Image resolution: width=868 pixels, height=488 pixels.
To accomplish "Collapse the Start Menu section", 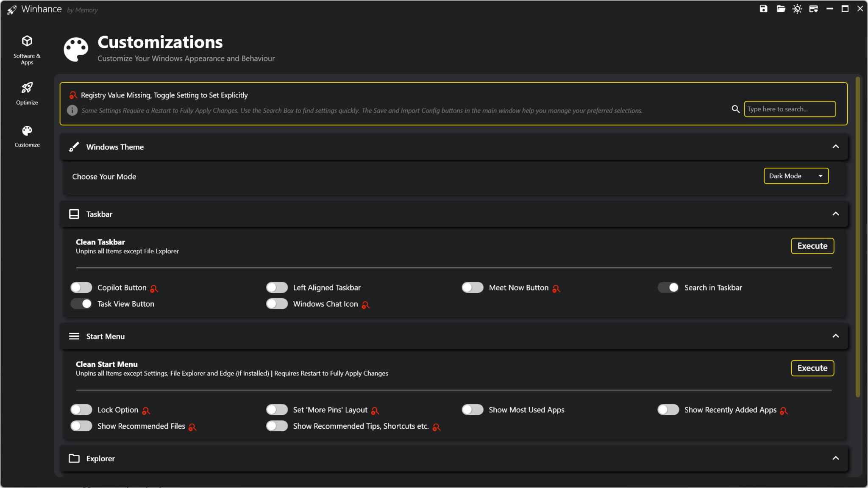I will tap(835, 336).
